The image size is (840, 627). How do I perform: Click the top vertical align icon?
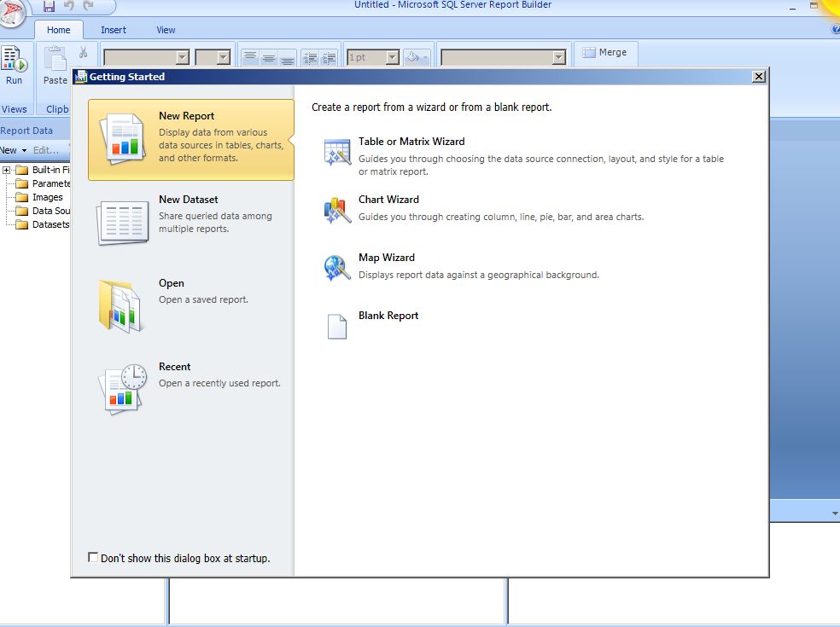click(x=250, y=57)
